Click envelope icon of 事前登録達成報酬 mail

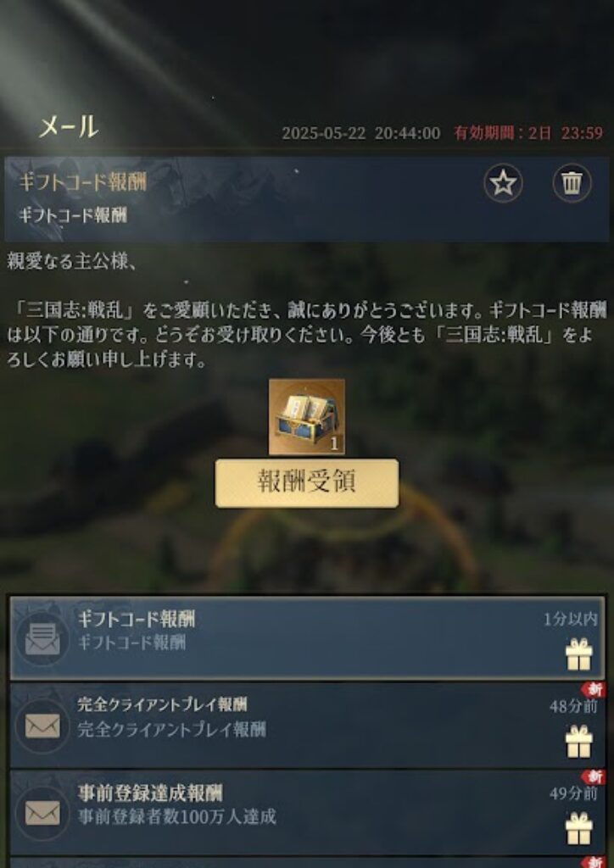pyautogui.click(x=42, y=813)
